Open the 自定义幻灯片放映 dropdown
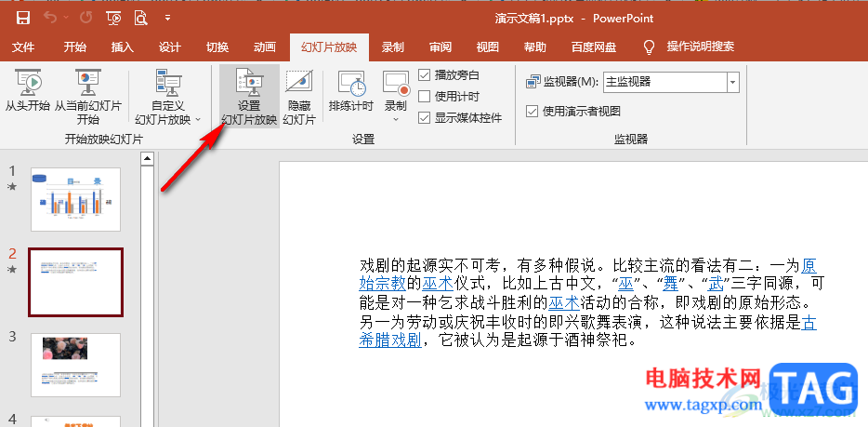The height and width of the screenshot is (427, 868). click(x=168, y=97)
